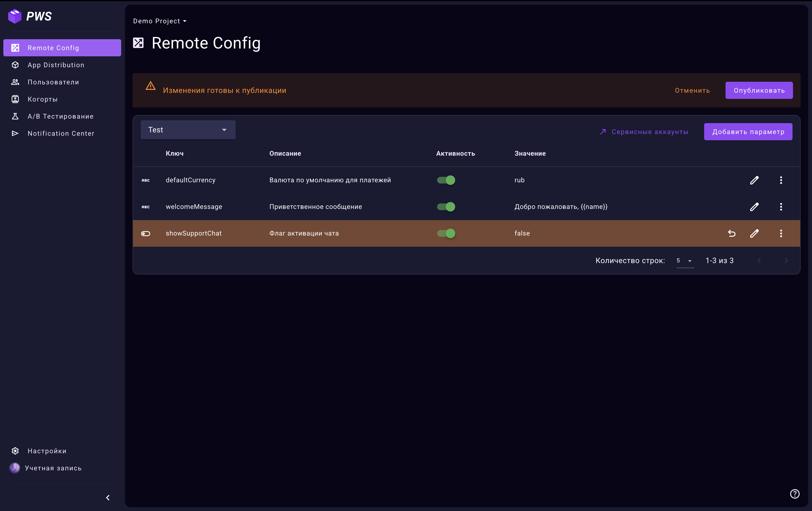Screen dimensions: 812x511
Task: Revert changes for showSupportChat
Action: (732, 233)
